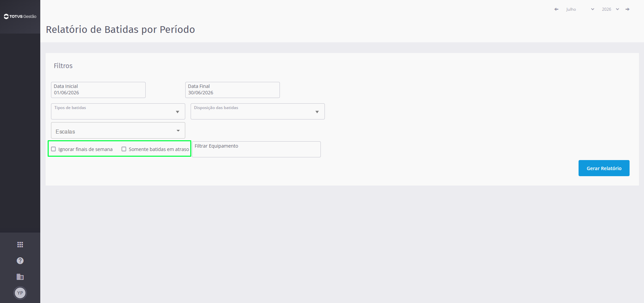This screenshot has width=644, height=303.
Task: Check Ignorar finais de semana
Action: pyautogui.click(x=53, y=149)
